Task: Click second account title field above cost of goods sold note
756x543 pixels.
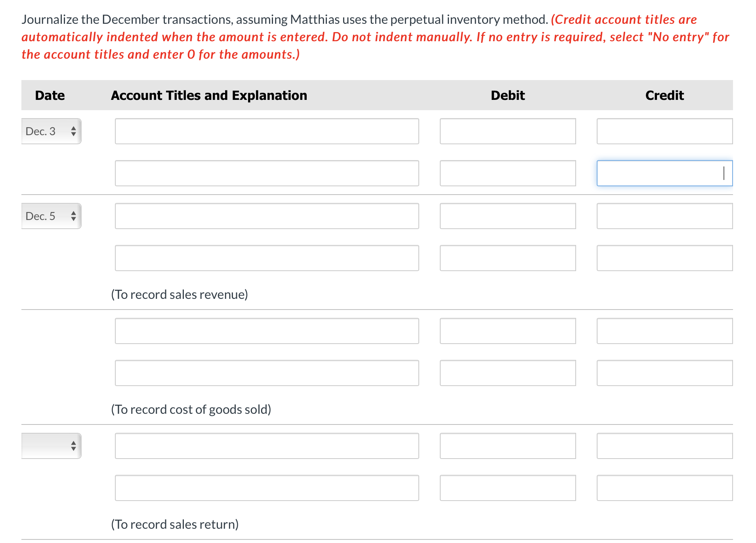Action: (267, 373)
